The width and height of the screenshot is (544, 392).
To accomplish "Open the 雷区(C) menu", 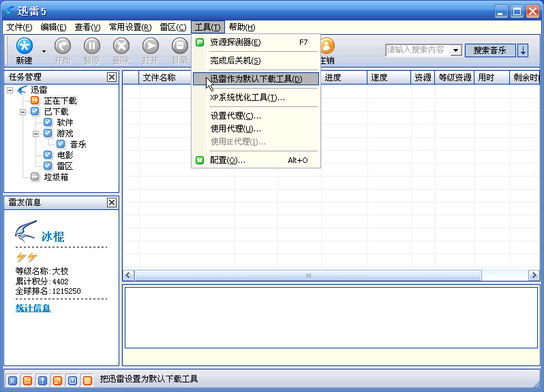I will click(172, 27).
